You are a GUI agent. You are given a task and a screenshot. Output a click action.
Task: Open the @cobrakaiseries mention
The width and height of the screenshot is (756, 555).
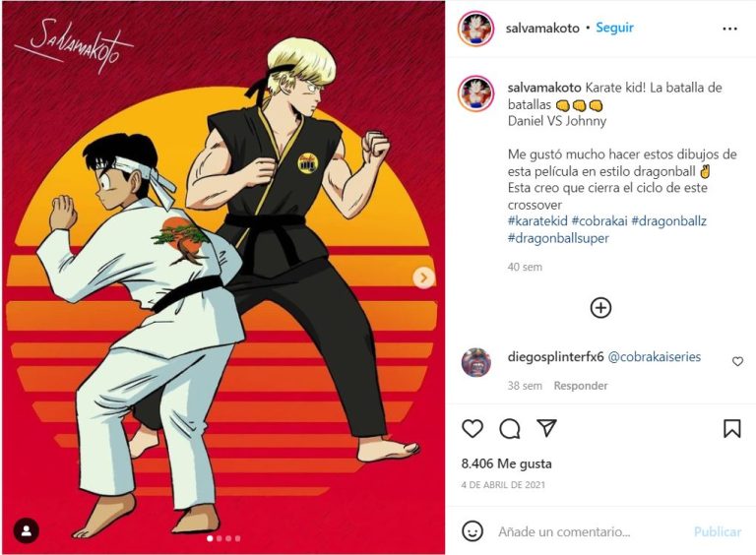655,357
